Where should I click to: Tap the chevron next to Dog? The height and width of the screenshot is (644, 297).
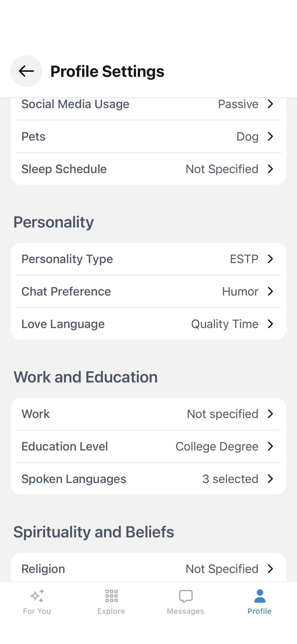click(270, 137)
